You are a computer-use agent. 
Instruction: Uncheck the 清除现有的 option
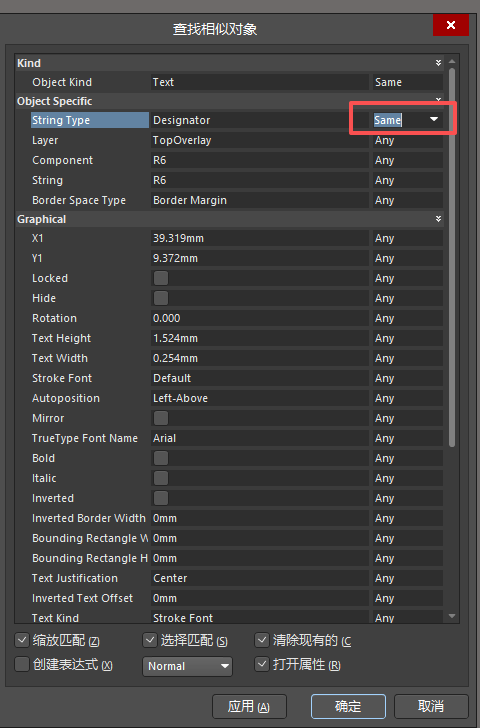pos(262,640)
